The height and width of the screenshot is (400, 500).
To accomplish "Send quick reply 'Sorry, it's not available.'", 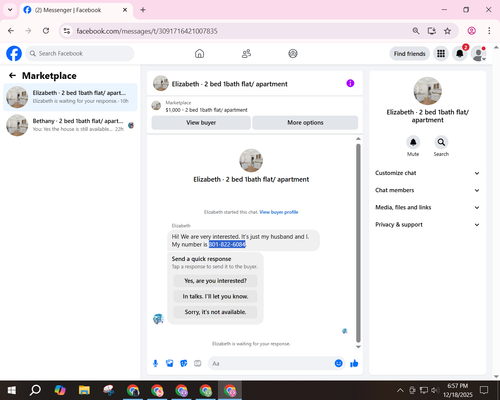I will point(215,312).
